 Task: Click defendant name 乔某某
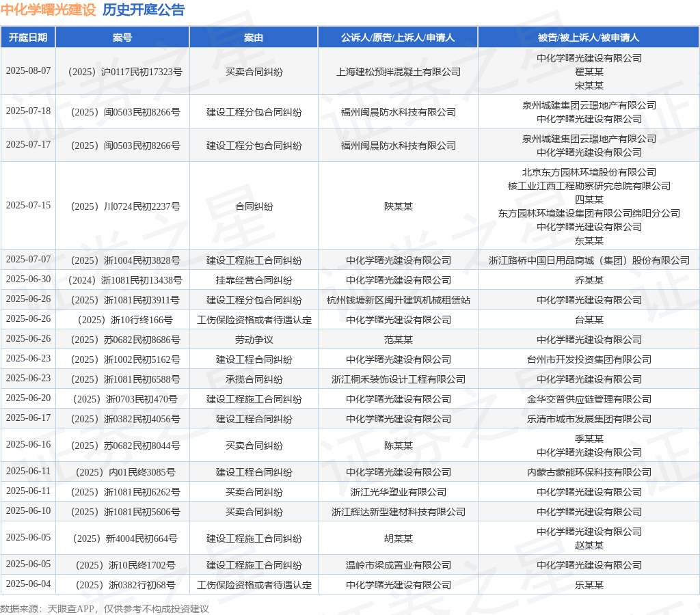click(589, 280)
